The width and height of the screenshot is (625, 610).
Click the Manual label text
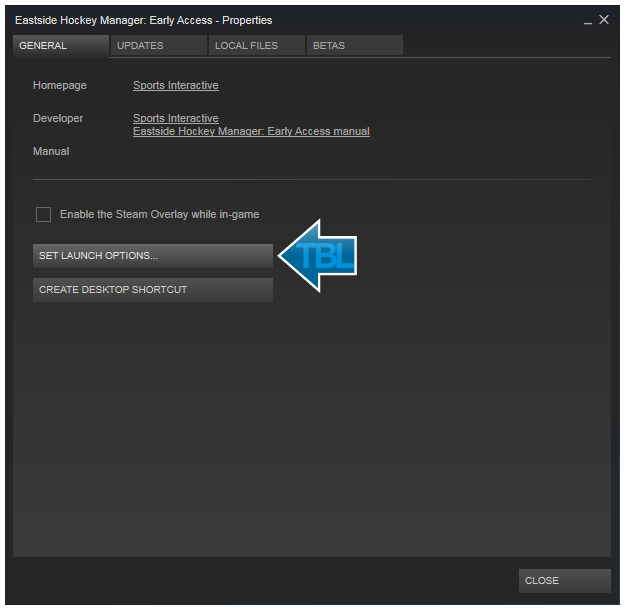tap(51, 152)
